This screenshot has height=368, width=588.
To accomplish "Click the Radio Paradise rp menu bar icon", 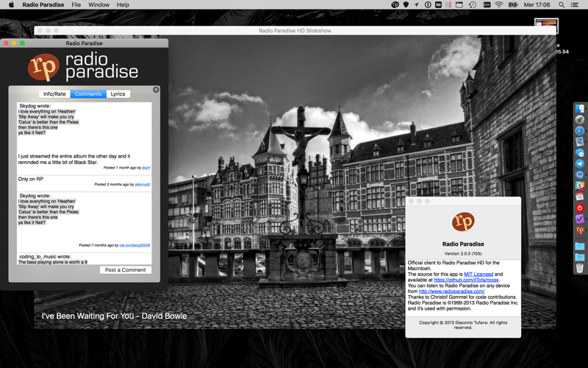I will (x=395, y=4).
